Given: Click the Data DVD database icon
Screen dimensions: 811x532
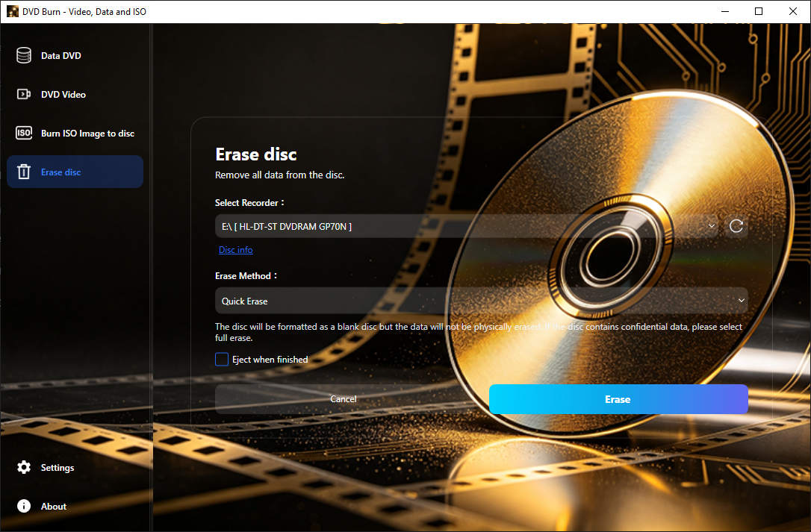Looking at the screenshot, I should (24, 55).
